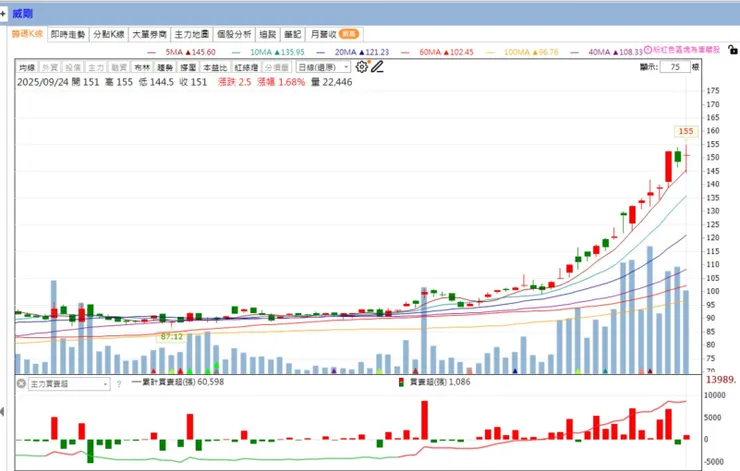Toggle the 融資 overlay button

(119, 67)
